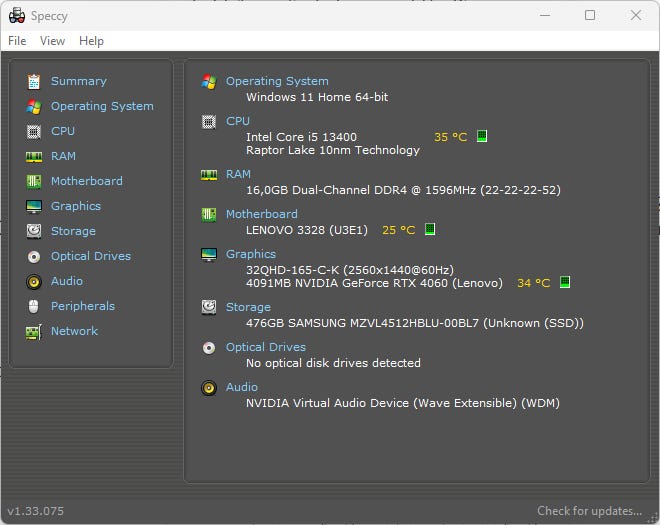Click the Check for updates link
Screen dimensions: 660x525
589,511
